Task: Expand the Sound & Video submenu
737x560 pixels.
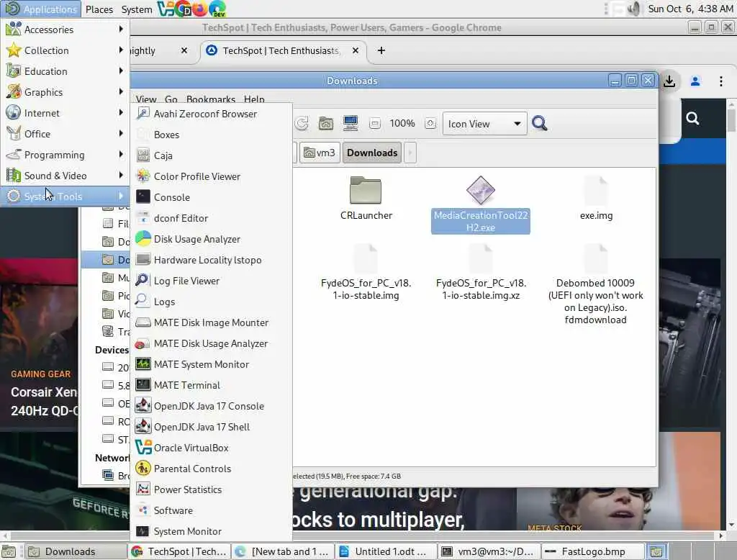Action: pos(65,176)
